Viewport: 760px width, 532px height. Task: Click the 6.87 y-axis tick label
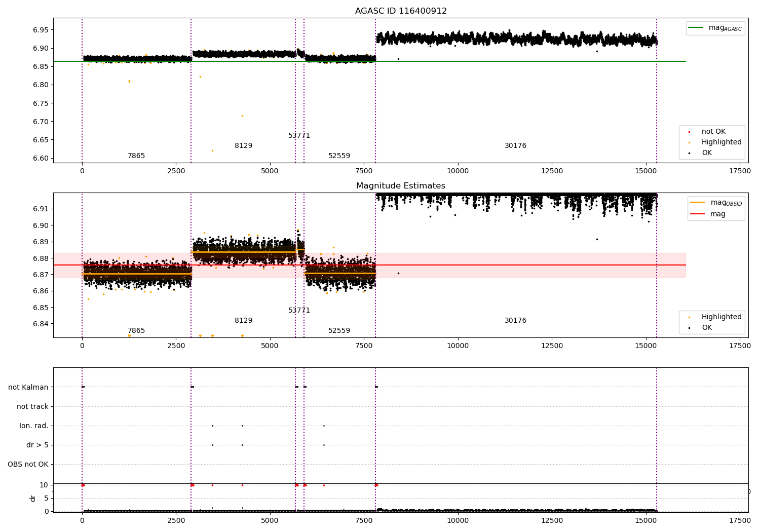coord(41,275)
